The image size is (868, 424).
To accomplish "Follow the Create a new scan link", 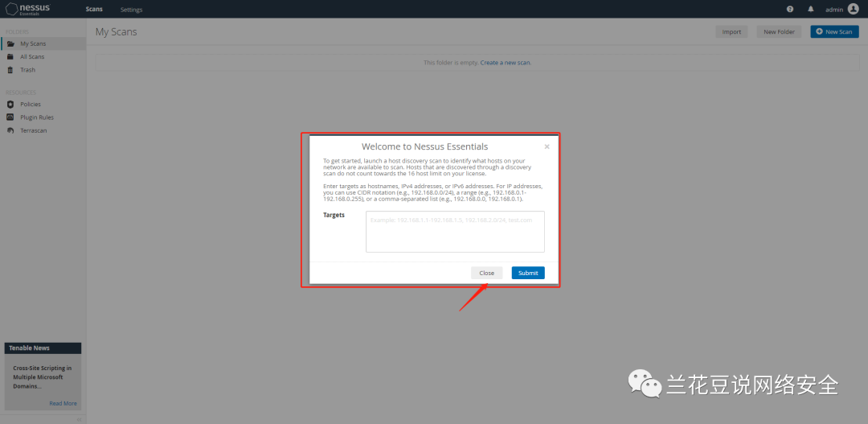I will (x=506, y=63).
